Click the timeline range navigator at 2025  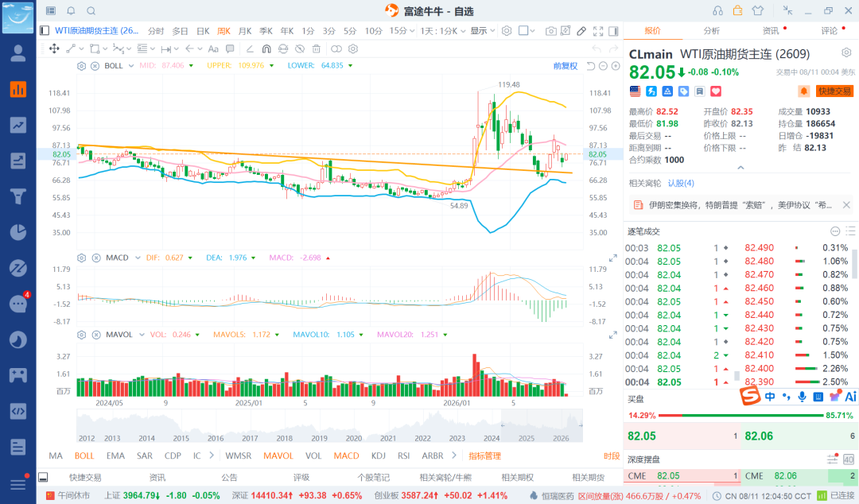click(x=526, y=438)
